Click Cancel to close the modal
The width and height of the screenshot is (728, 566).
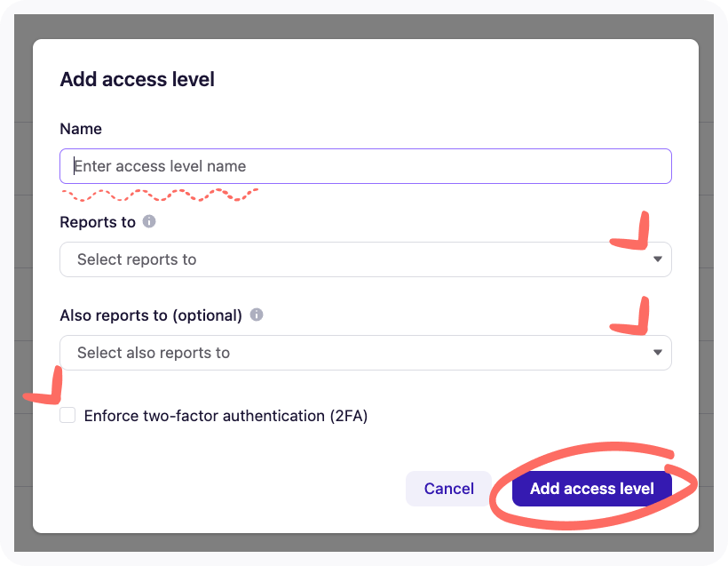tap(448, 488)
